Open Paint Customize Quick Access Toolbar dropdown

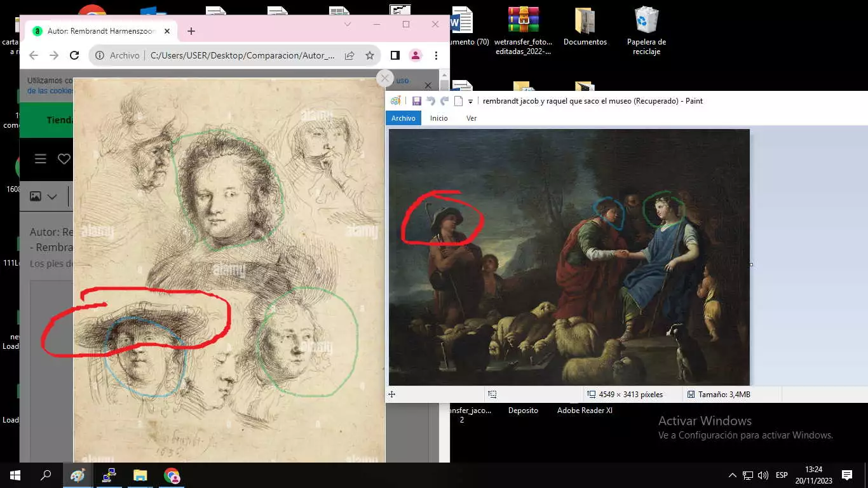(470, 102)
